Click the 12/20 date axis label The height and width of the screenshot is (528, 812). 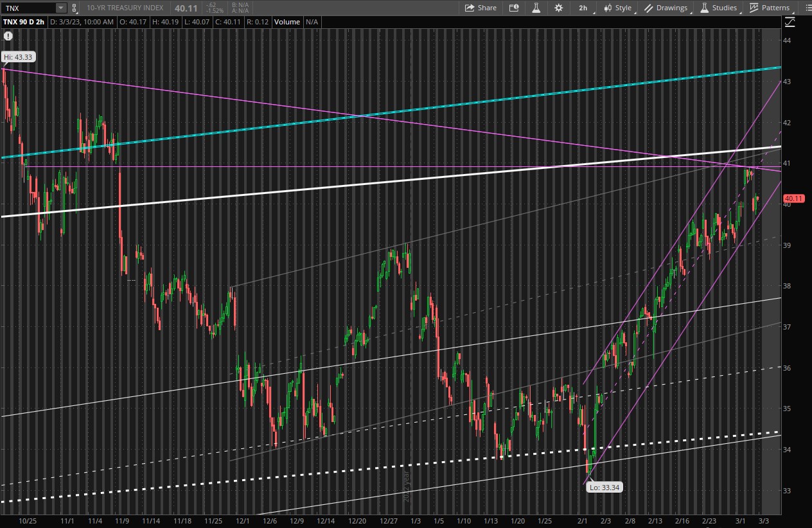point(357,521)
